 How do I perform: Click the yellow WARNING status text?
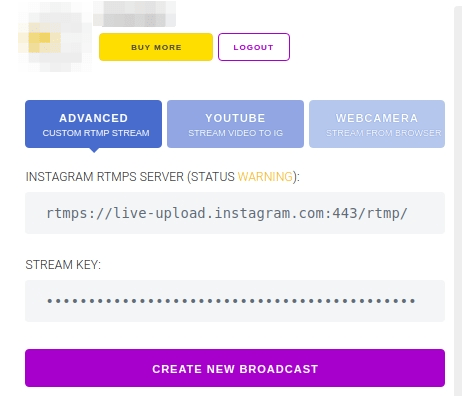[265, 177]
